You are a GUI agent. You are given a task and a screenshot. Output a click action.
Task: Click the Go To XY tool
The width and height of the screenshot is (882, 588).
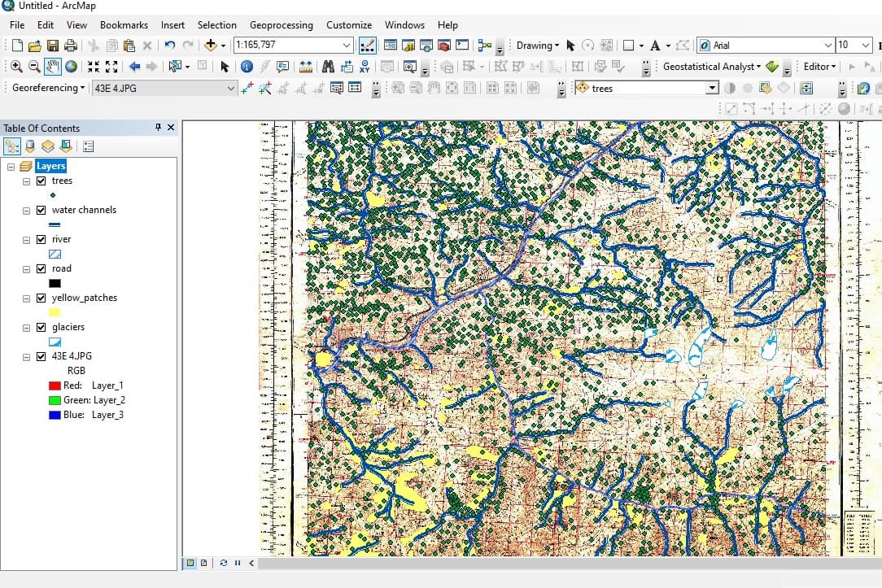[365, 67]
